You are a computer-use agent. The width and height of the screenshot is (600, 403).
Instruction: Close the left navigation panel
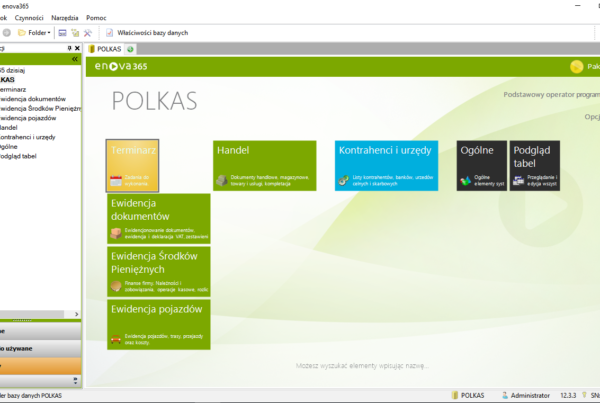(76, 48)
